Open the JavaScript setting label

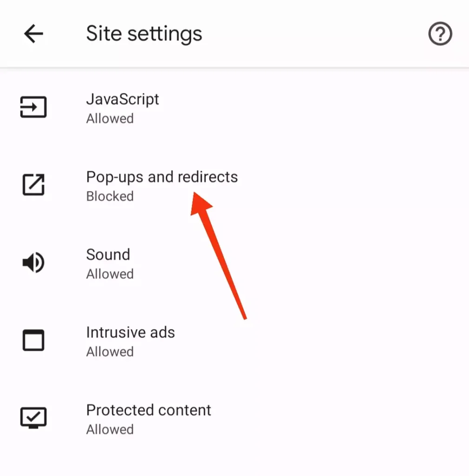coord(122,99)
